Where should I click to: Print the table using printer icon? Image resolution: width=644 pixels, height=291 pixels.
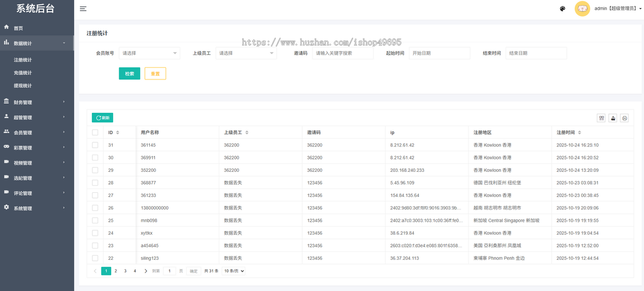pos(624,118)
